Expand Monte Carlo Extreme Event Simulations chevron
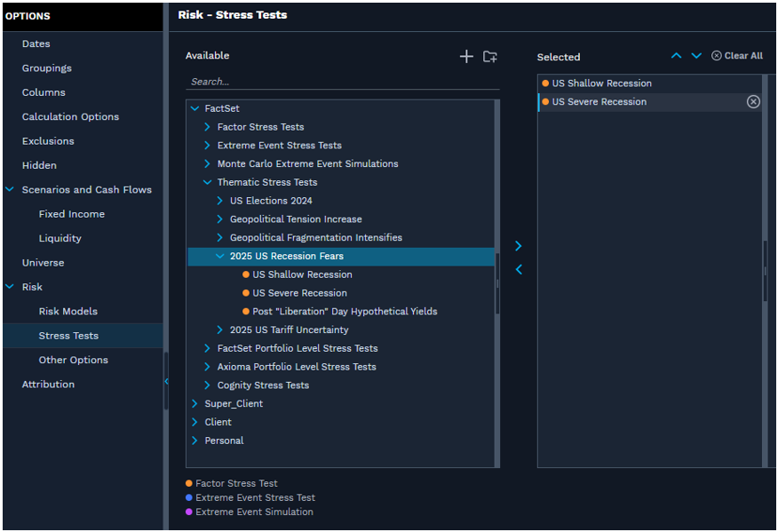 [x=208, y=163]
